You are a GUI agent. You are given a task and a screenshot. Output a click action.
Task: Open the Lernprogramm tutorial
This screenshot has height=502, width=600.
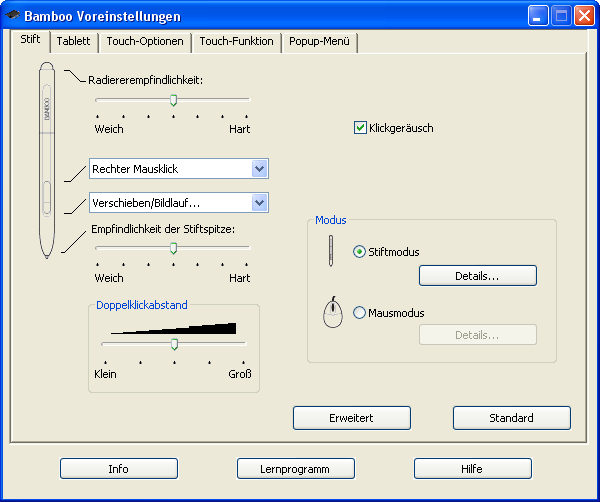tap(296, 468)
